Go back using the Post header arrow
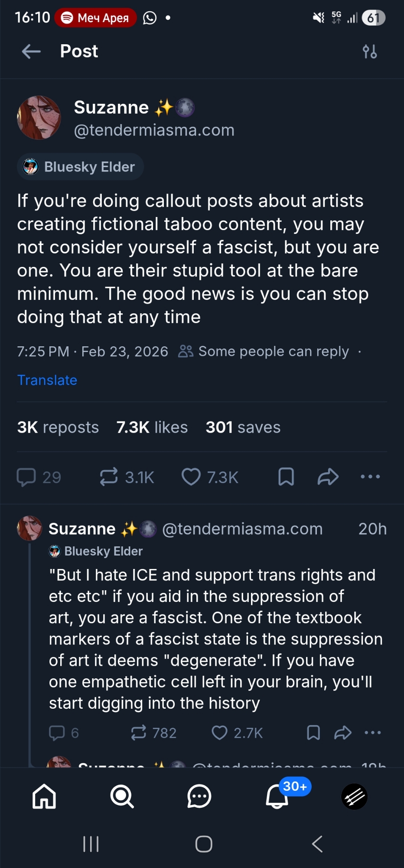This screenshot has width=404, height=868. tap(31, 52)
